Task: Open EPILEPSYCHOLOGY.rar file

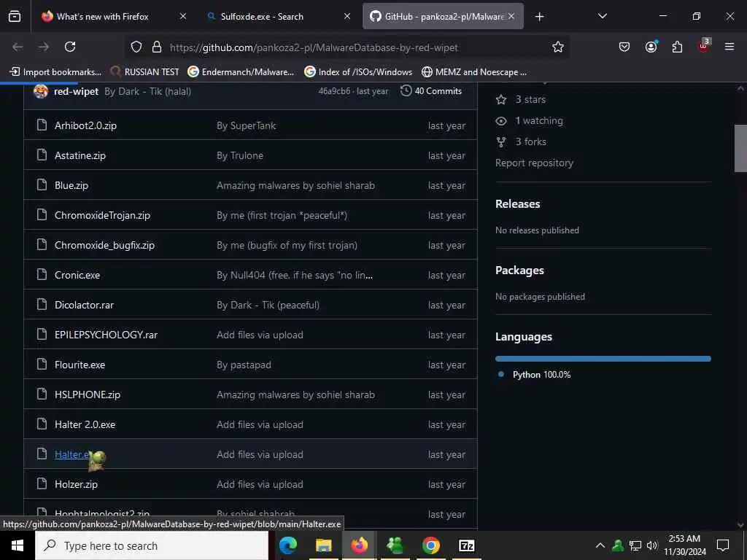Action: pos(107,335)
